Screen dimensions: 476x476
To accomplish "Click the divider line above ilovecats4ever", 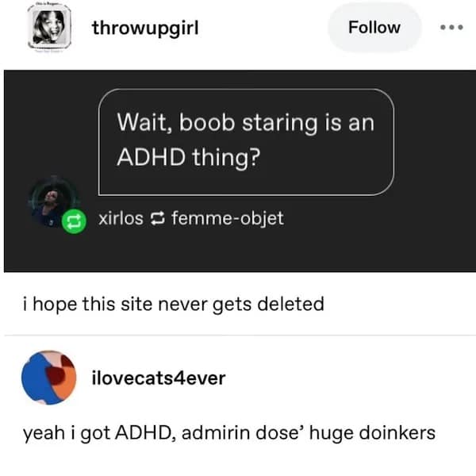I will point(240,336).
